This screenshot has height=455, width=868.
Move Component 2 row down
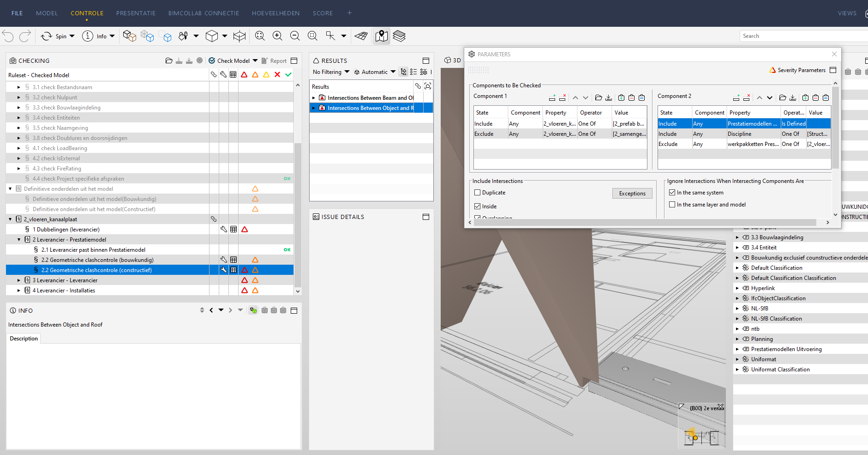coord(770,97)
